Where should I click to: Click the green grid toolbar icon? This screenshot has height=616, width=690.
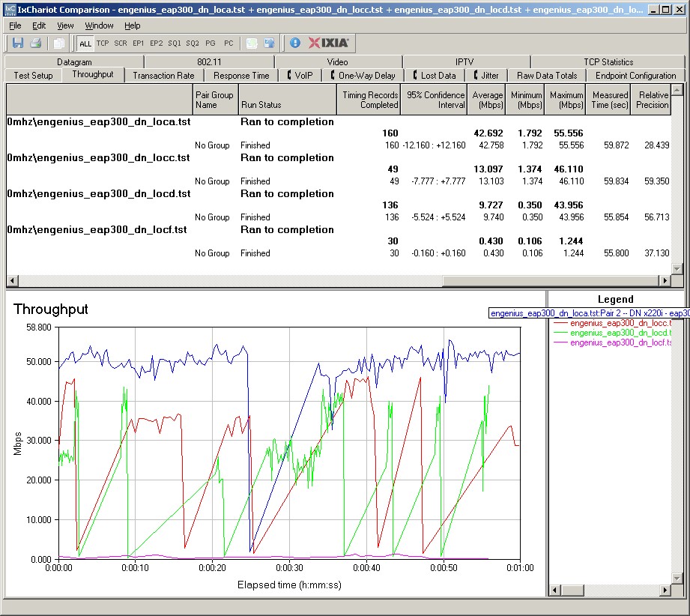pos(252,43)
